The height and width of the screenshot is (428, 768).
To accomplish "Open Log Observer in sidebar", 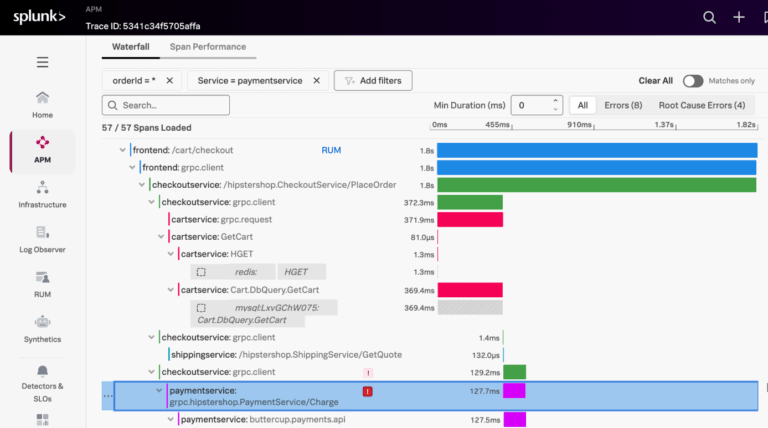I will click(42, 239).
